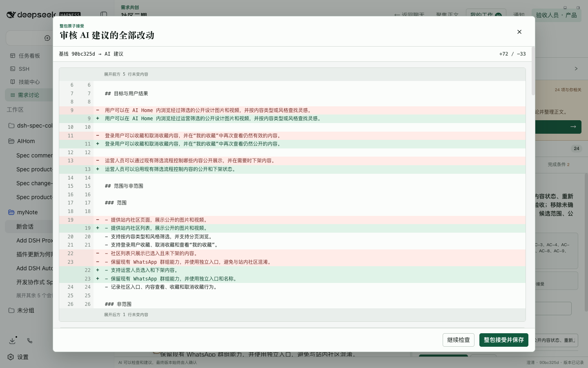Click added line 用户可以在 AI Home 内浏览经过运营筛选

[x=292, y=119]
